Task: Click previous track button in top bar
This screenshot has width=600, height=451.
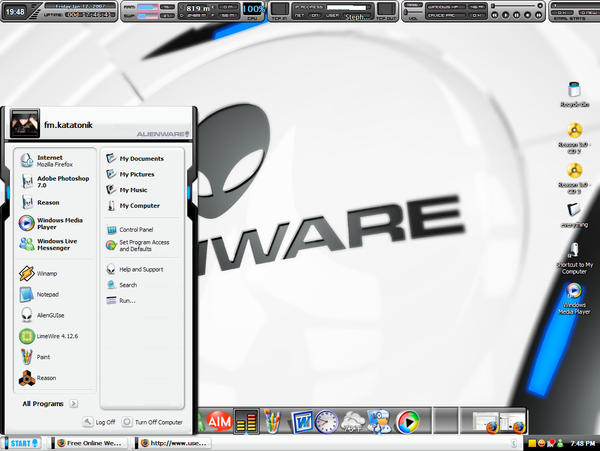Action: [495, 15]
